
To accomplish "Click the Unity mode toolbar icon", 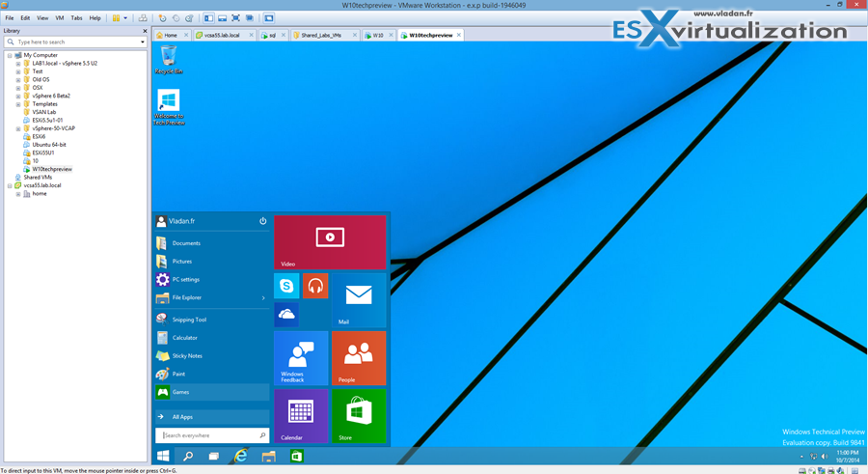I will click(250, 17).
